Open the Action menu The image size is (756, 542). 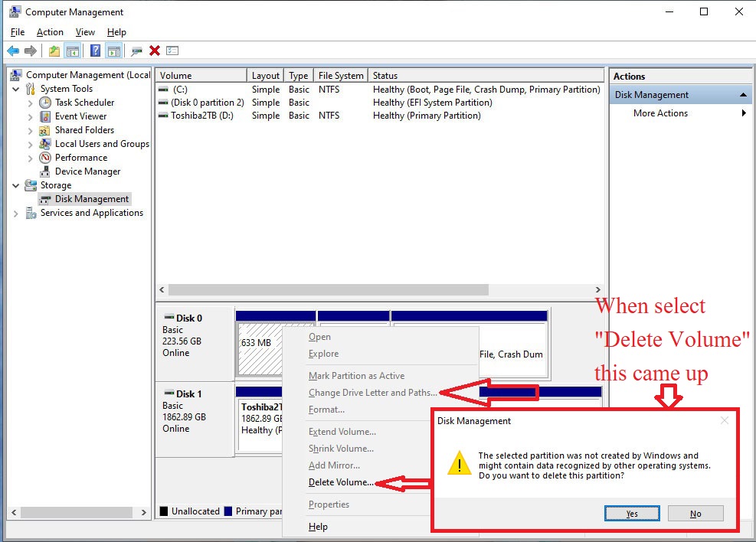[x=50, y=31]
